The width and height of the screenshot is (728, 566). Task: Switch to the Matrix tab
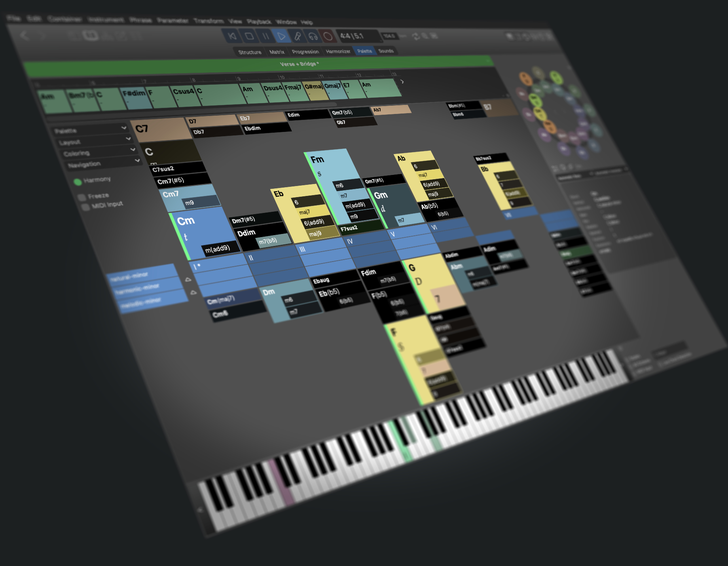click(277, 52)
